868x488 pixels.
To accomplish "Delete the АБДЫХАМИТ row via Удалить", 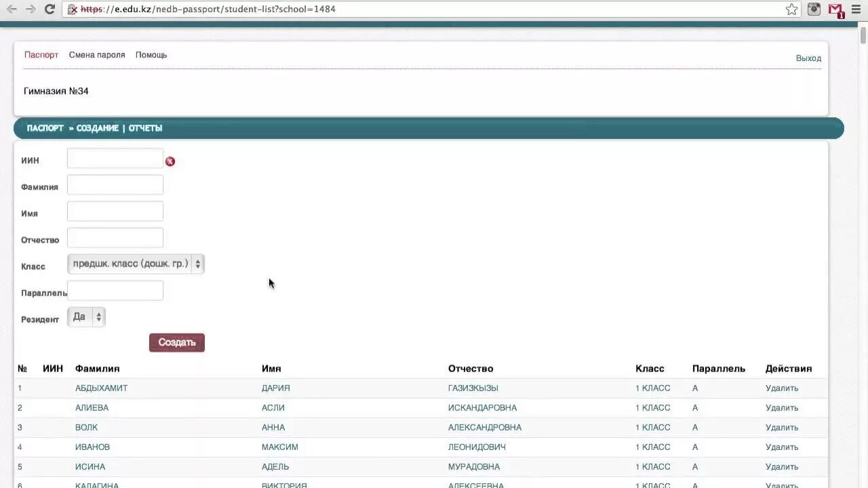I will click(x=782, y=388).
